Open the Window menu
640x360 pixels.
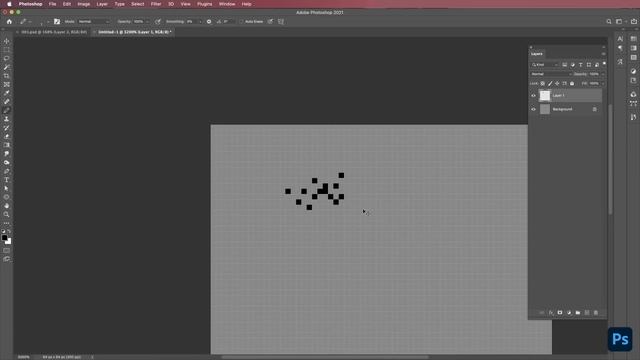point(227,4)
